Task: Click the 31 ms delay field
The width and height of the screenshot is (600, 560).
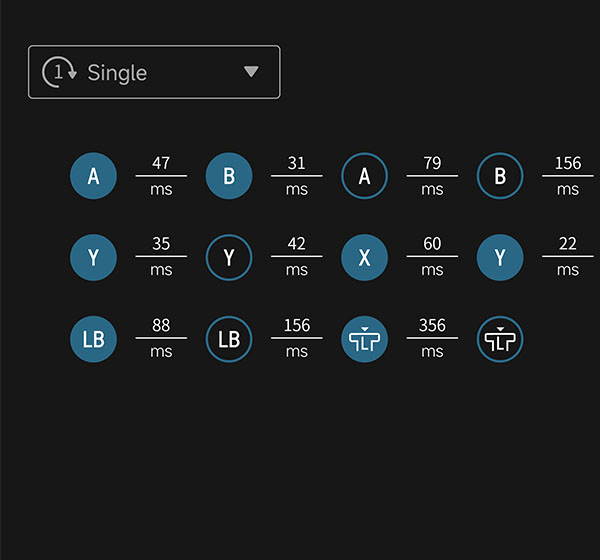Action: pos(296,164)
